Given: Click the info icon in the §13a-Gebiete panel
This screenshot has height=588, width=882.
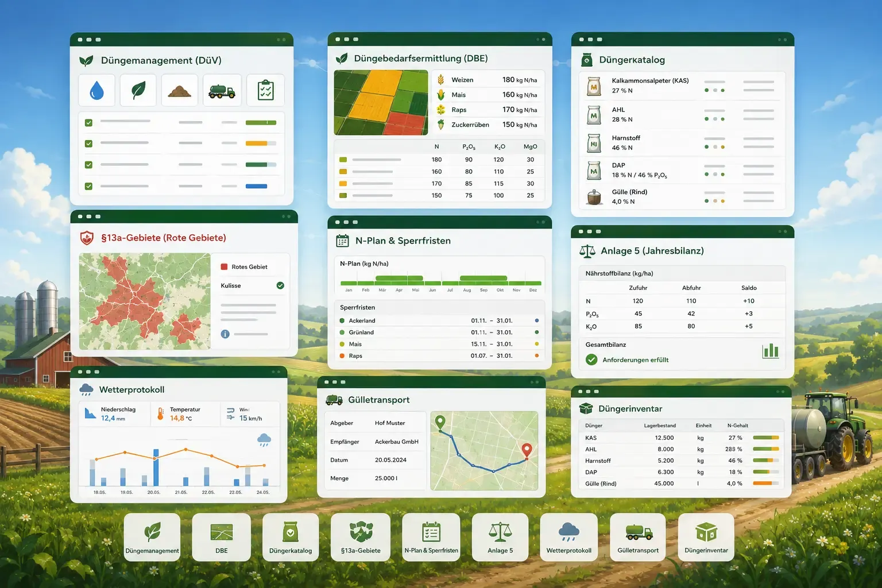Looking at the screenshot, I should (x=225, y=334).
